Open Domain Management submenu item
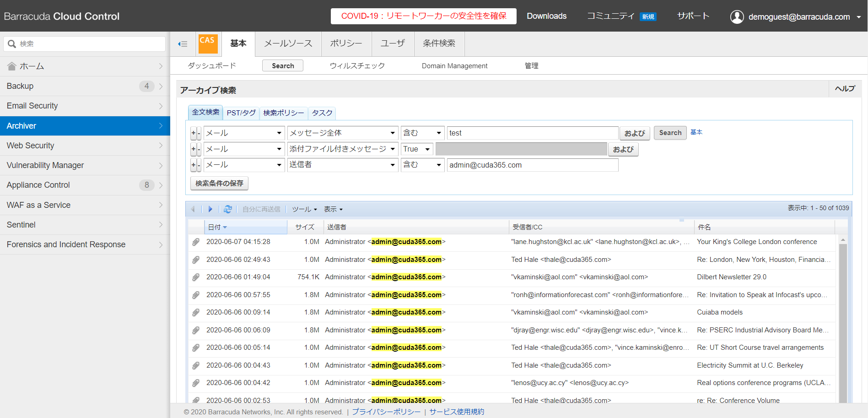The image size is (868, 418). [x=455, y=66]
